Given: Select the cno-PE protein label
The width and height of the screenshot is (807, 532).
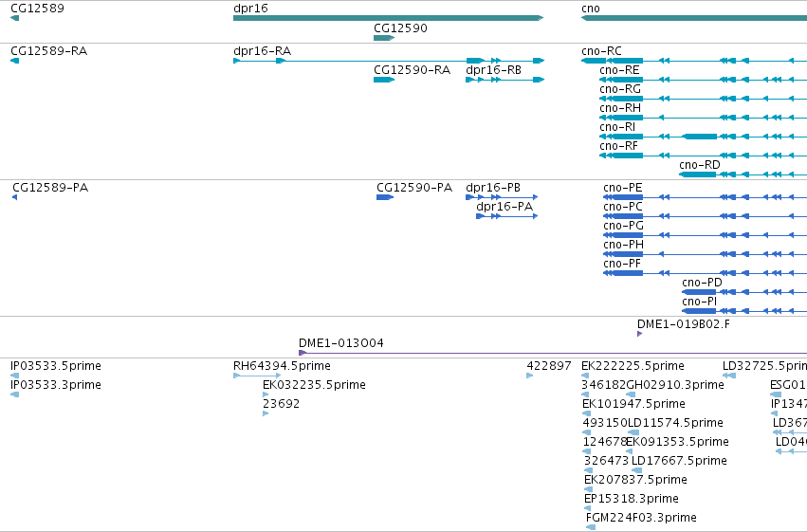Looking at the screenshot, I should [623, 188].
